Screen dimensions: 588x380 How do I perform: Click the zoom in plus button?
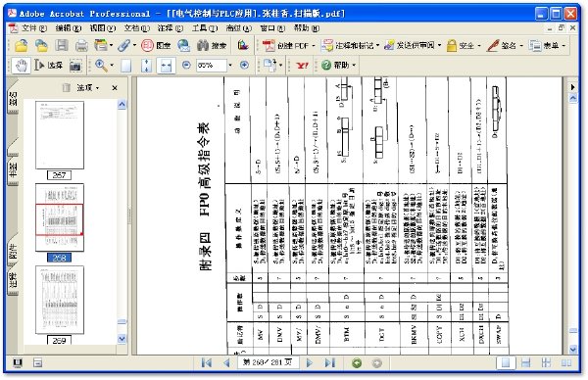[244, 66]
